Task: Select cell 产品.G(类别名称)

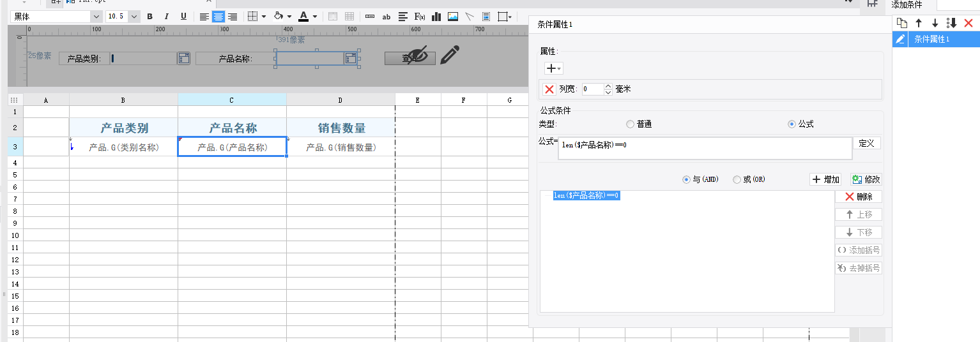Action: click(123, 147)
